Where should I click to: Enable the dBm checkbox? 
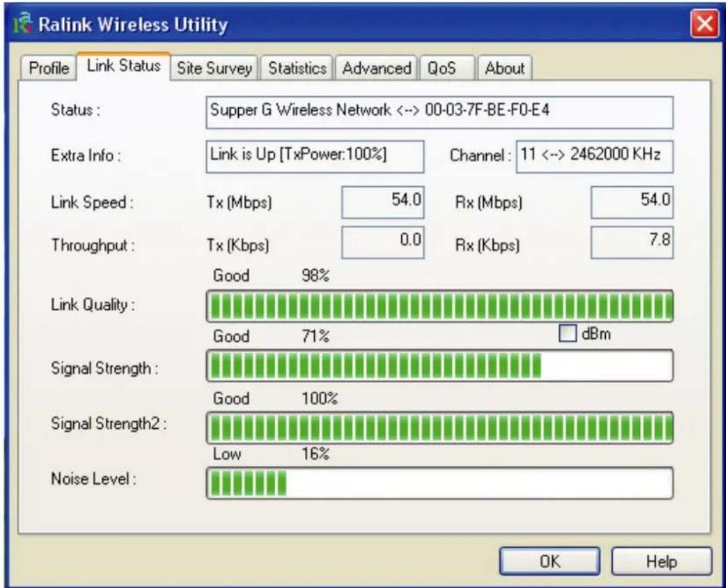pos(568,333)
